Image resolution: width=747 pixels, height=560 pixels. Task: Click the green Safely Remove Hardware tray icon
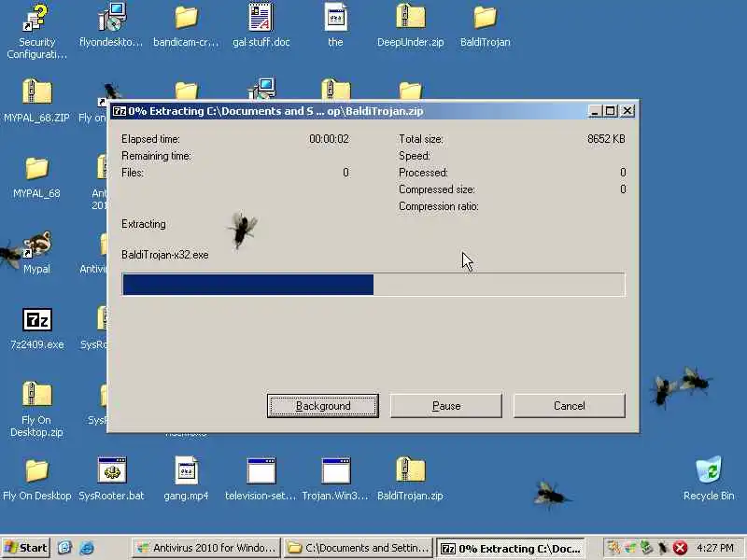(x=645, y=548)
